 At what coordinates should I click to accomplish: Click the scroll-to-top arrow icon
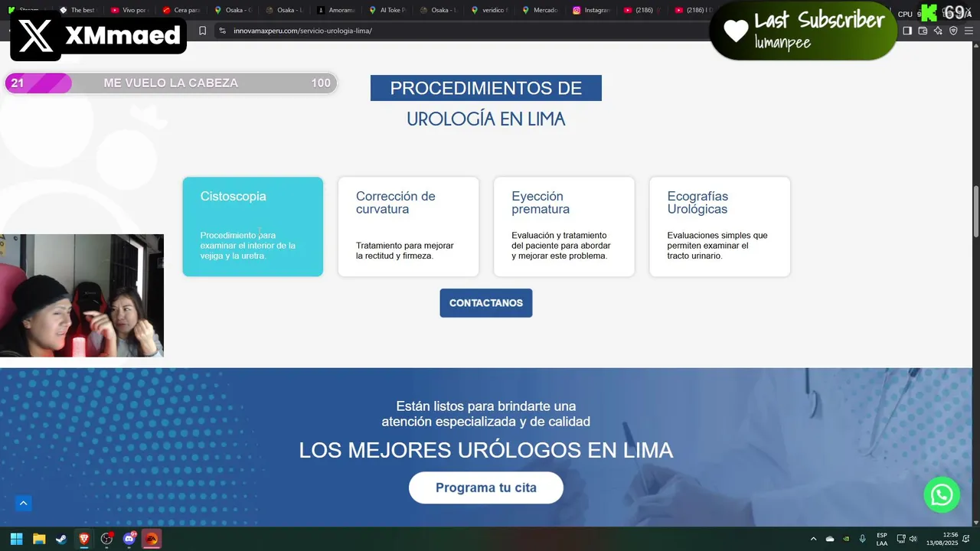[24, 503]
